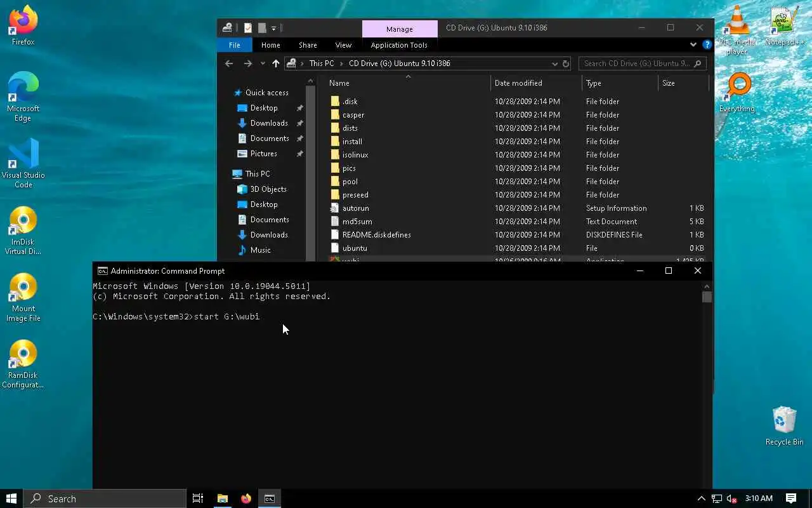Click the New folder quick access toolbar icon
The image size is (812, 508).
pos(261,28)
